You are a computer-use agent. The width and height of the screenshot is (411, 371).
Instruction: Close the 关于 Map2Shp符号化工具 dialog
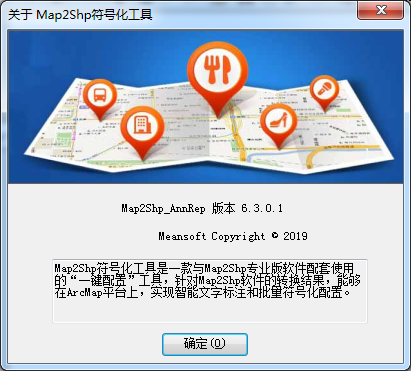click(381, 10)
